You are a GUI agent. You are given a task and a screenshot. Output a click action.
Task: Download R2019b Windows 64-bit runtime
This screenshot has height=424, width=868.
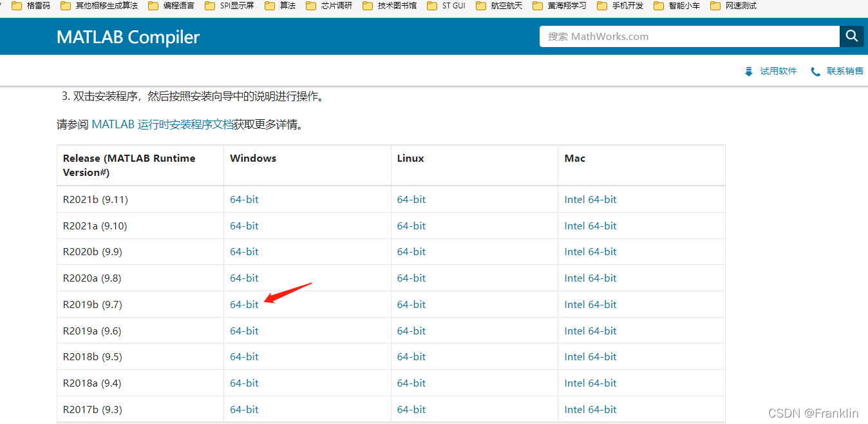coord(244,305)
